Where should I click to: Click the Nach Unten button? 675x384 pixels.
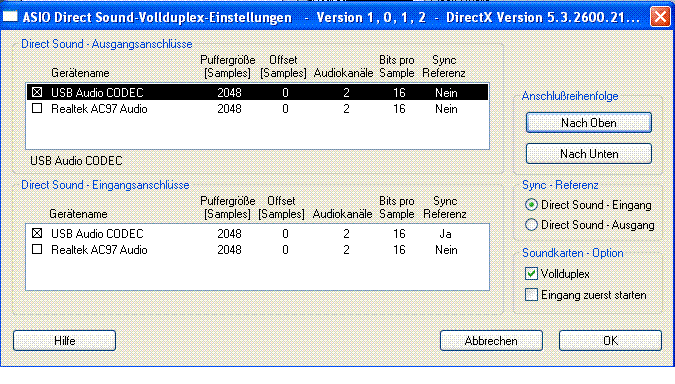click(x=588, y=154)
